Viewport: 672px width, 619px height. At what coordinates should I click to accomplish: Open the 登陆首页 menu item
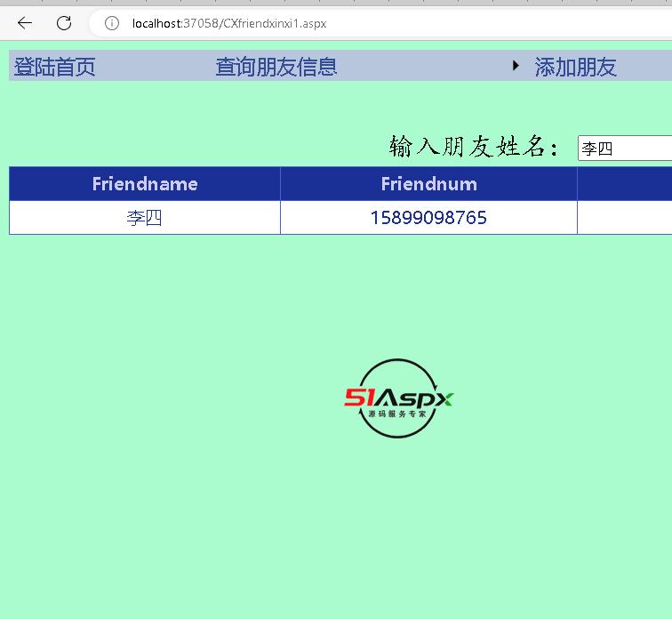click(54, 67)
